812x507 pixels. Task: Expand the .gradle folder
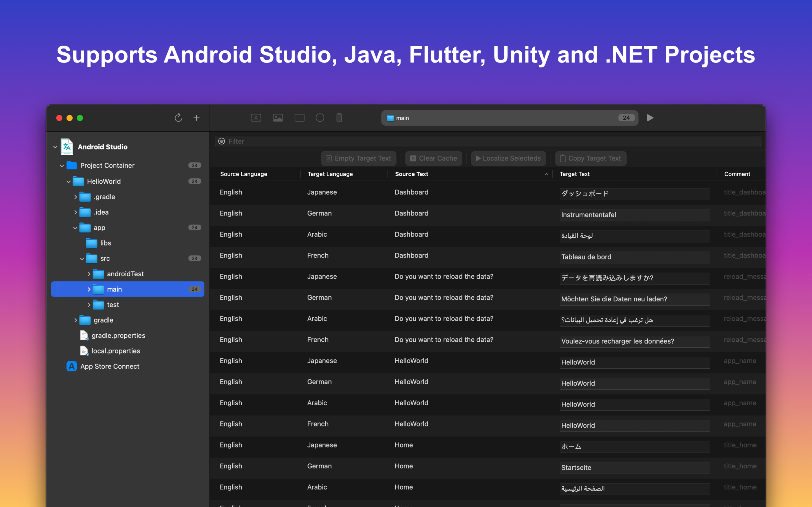point(76,197)
